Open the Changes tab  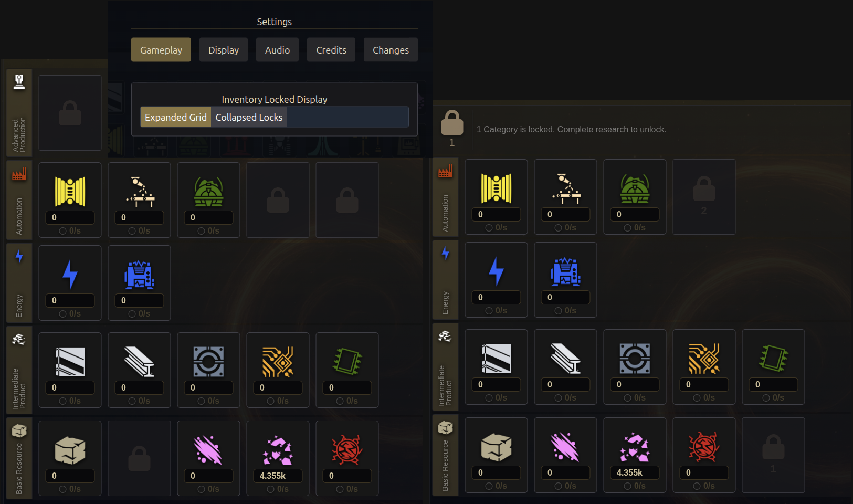(x=391, y=50)
